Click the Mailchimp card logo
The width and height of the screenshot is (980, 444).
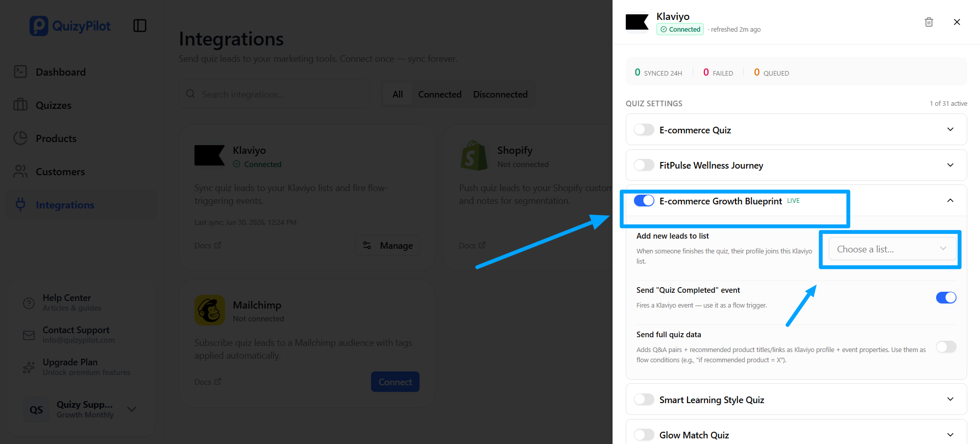[210, 310]
